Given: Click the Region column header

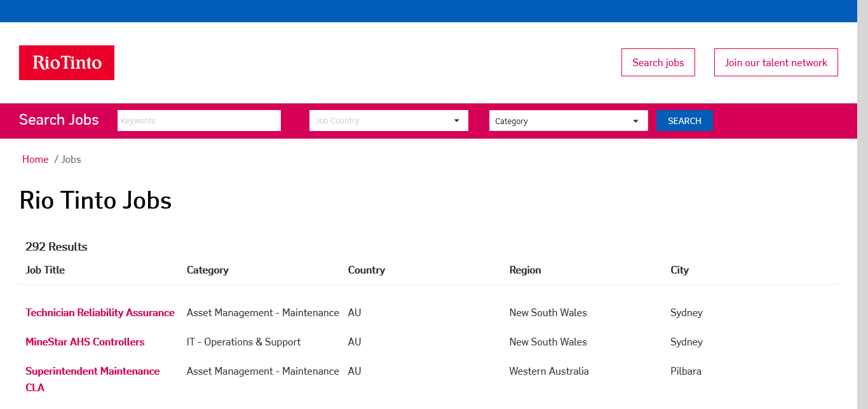Looking at the screenshot, I should 525,270.
